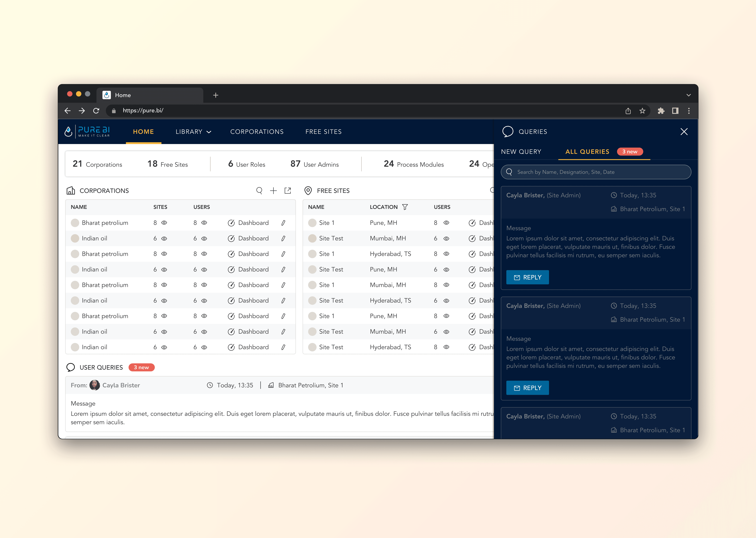Open browser three-dot menu
The image size is (756, 538).
(689, 111)
